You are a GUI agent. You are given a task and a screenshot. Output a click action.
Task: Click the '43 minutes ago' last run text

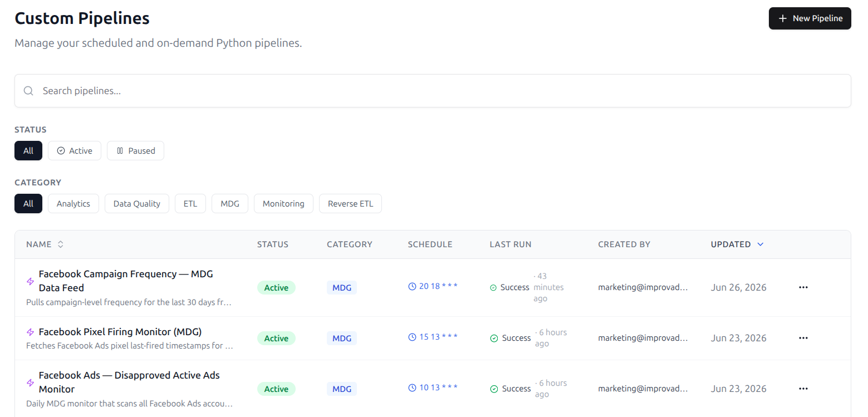pyautogui.click(x=549, y=287)
